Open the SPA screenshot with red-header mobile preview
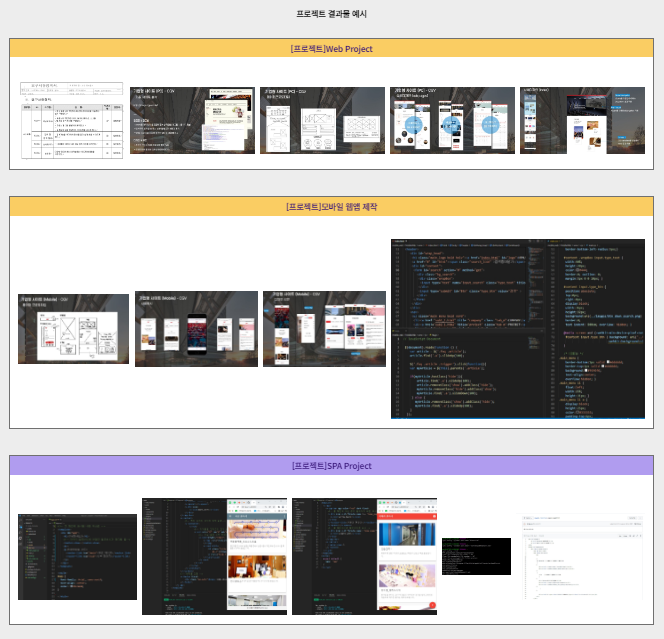Image resolution: width=664 pixels, height=639 pixels. point(364,557)
